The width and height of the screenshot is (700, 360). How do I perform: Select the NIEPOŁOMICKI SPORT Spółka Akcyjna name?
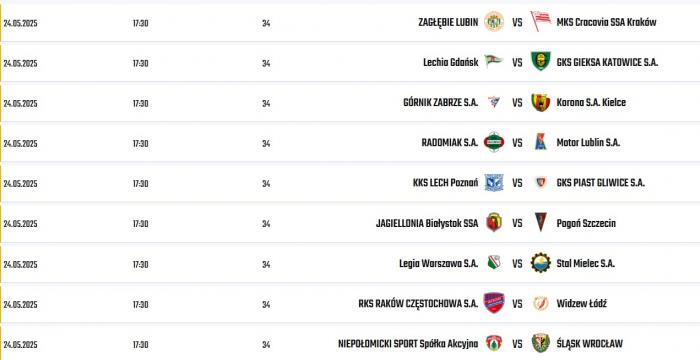(408, 344)
